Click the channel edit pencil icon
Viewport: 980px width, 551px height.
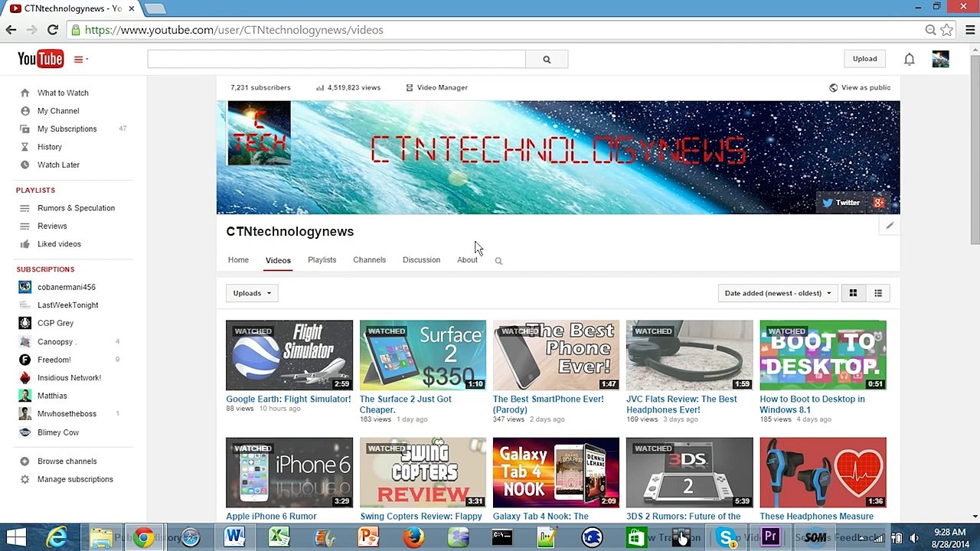pos(890,226)
